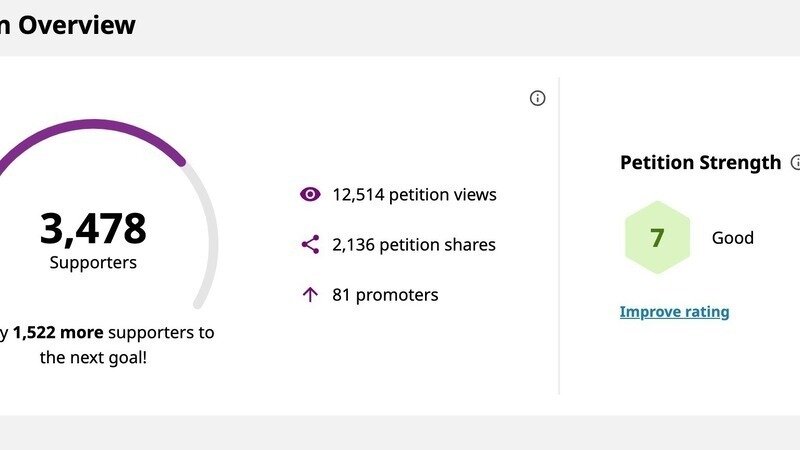Screen dimensions: 800x450
Task: Click the Supporters label under the count
Action: [93, 262]
